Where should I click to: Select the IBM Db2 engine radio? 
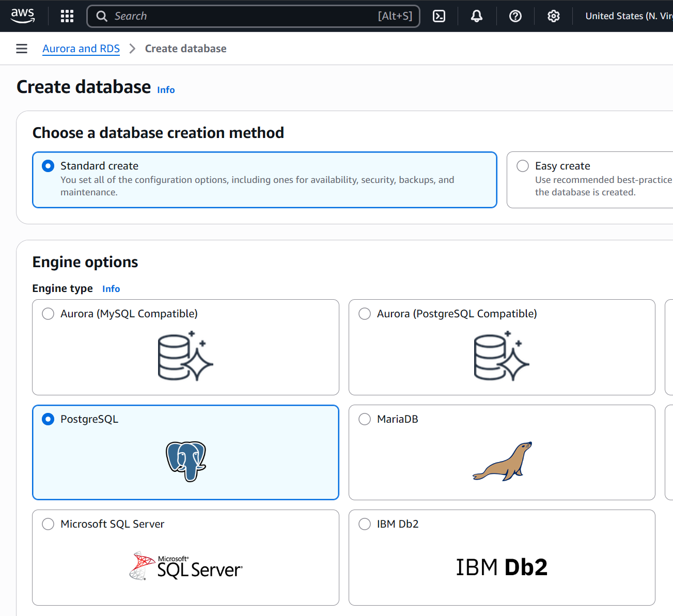point(365,524)
